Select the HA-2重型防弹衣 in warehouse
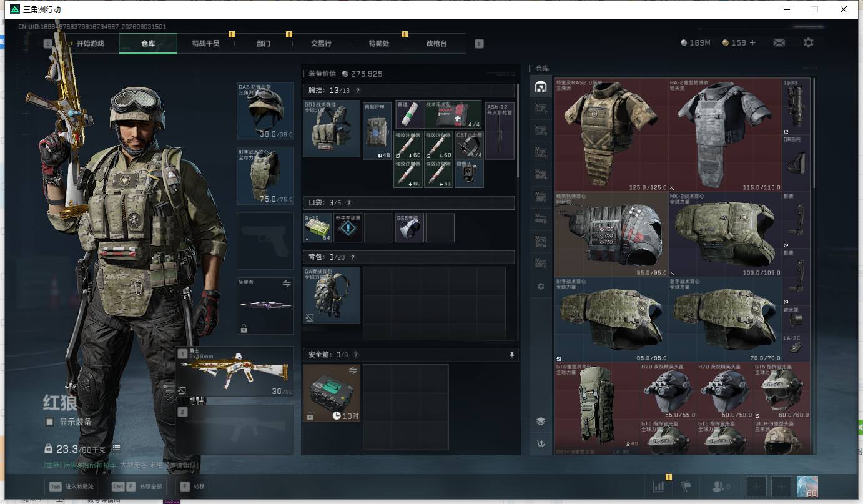Screen dimensions: 863x504 725,135
